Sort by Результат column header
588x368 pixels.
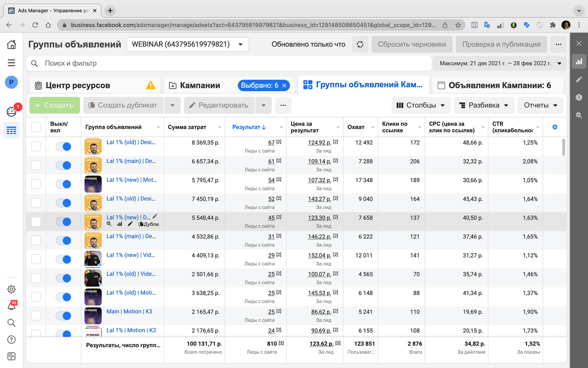click(x=249, y=127)
